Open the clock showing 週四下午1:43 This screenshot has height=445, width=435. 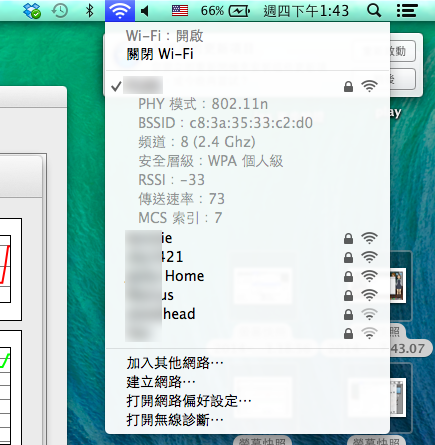tap(306, 11)
